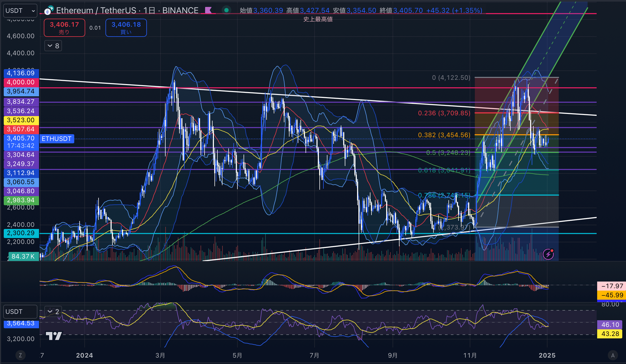Screen dimensions: 626x364
Task: Click the 2,300.29 cyan price label
Action: click(21, 233)
